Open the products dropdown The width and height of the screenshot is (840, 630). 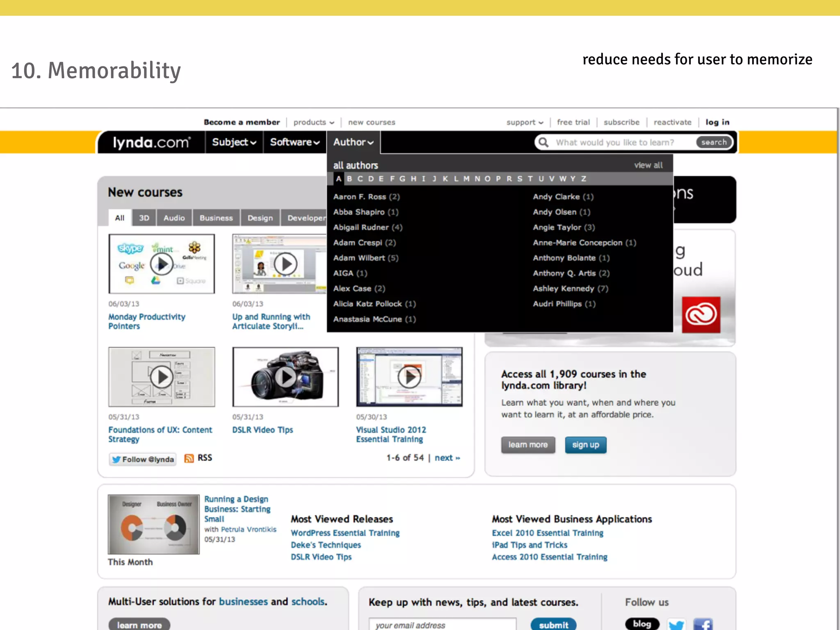pos(314,122)
